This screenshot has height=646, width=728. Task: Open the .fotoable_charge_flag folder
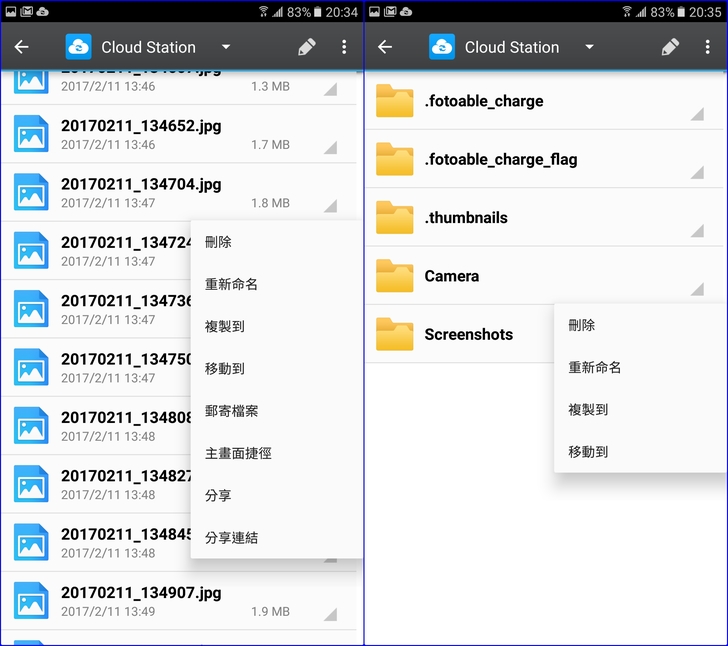[x=500, y=159]
